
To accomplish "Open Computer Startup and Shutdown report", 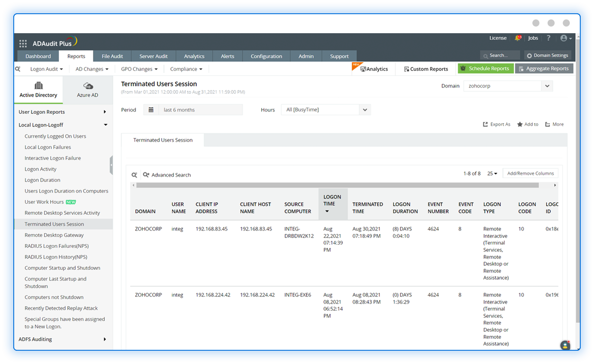I will click(x=63, y=268).
